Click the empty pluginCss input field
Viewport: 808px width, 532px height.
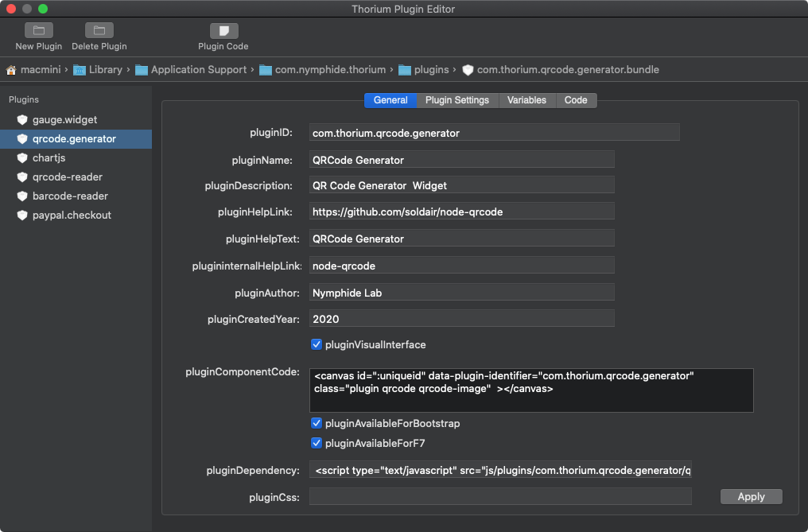(x=500, y=497)
